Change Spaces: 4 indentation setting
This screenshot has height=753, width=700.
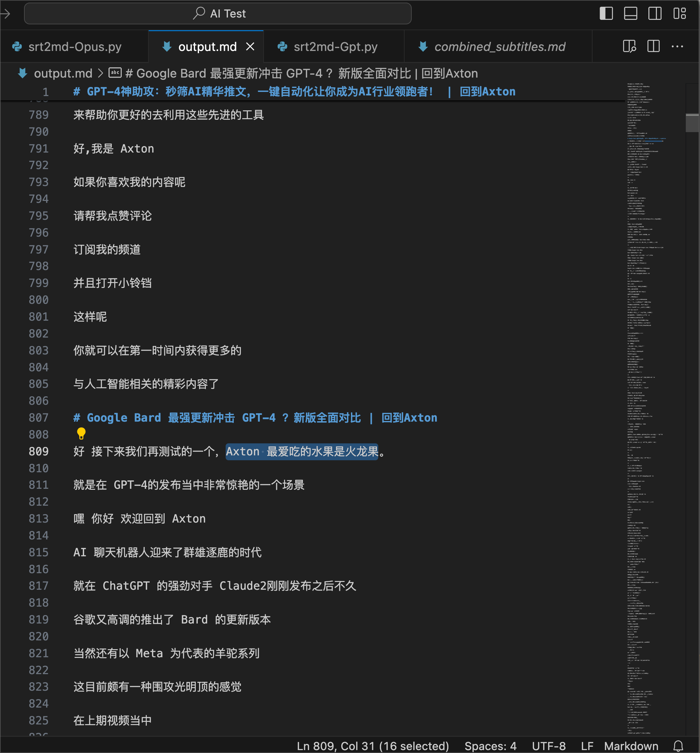(x=490, y=746)
